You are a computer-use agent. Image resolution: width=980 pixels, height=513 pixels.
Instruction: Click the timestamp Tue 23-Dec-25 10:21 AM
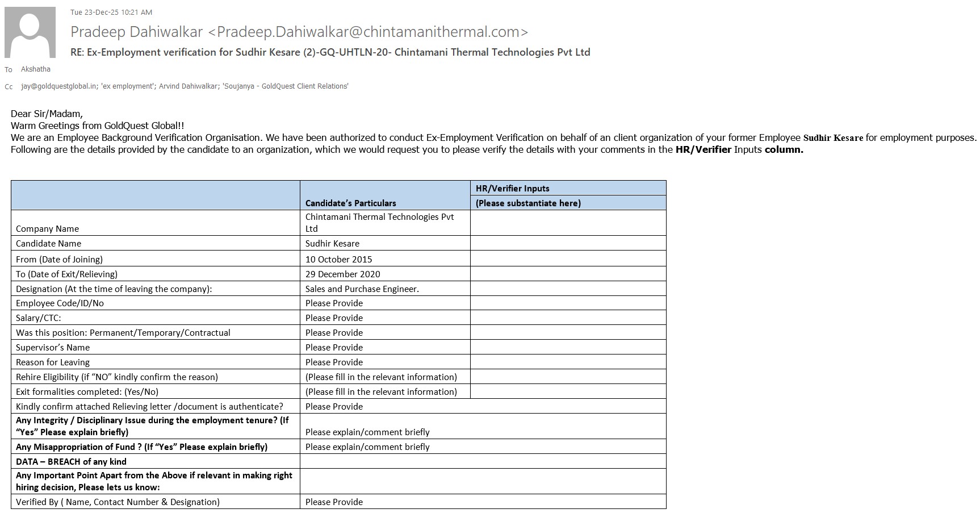tap(111, 12)
